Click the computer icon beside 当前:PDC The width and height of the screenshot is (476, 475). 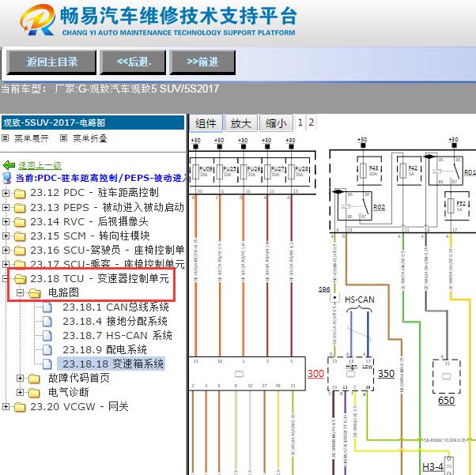click(x=6, y=178)
